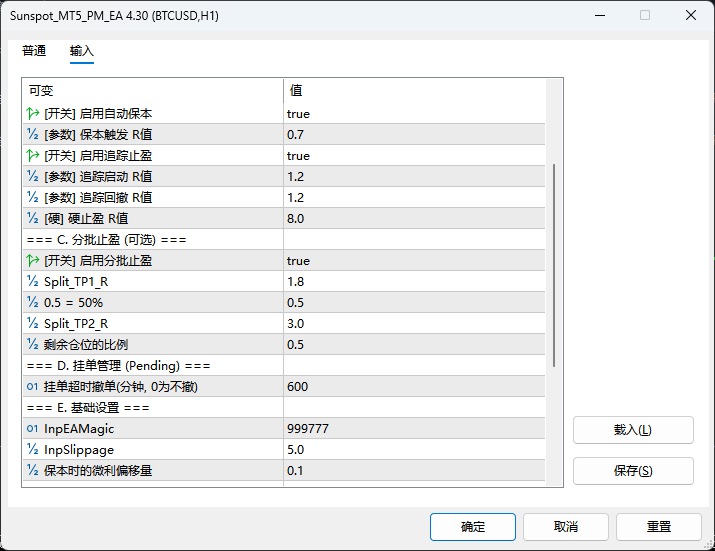Viewport: 715px width, 551px height.
Task: Click boolean icon beside 启用自动保本
Action: tap(33, 113)
